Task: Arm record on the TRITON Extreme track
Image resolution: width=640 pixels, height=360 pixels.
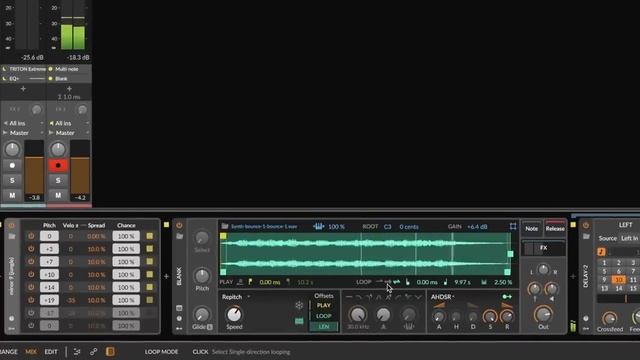Action: pyautogui.click(x=12, y=165)
